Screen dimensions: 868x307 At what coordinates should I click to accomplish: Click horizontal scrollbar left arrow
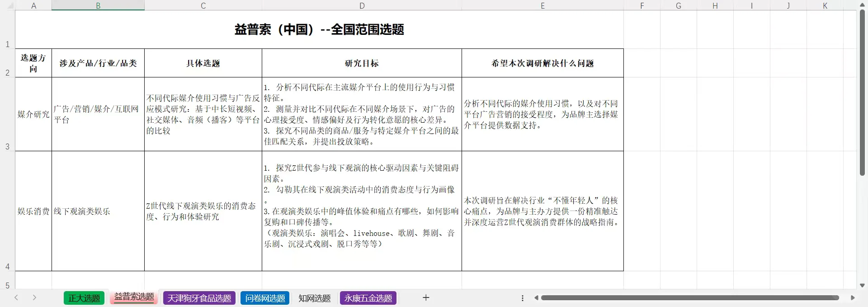pyautogui.click(x=536, y=297)
